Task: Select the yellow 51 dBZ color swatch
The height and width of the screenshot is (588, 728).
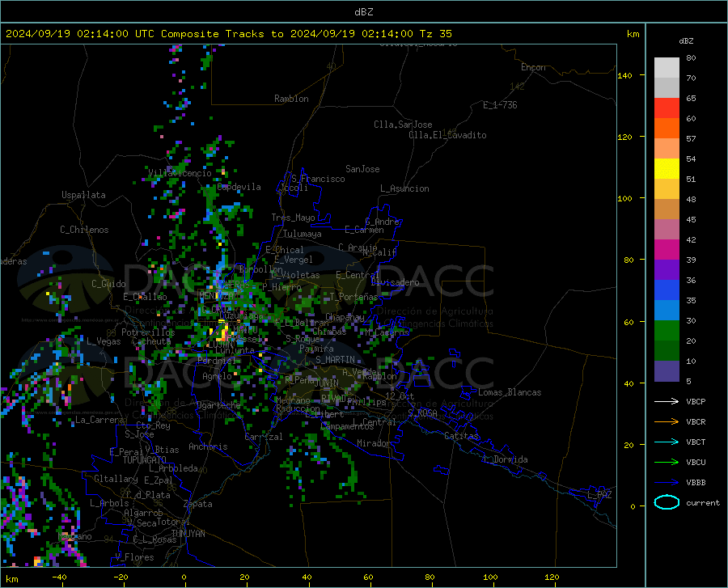Action: 667,168
